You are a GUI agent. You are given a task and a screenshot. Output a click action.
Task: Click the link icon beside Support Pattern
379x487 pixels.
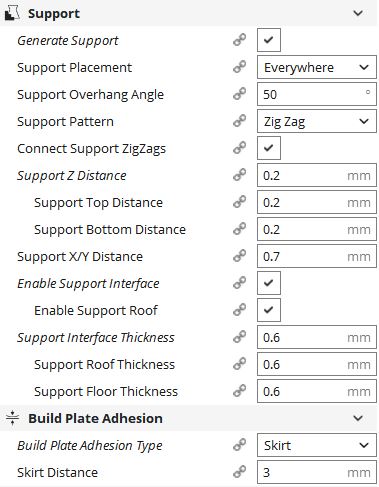[239, 121]
